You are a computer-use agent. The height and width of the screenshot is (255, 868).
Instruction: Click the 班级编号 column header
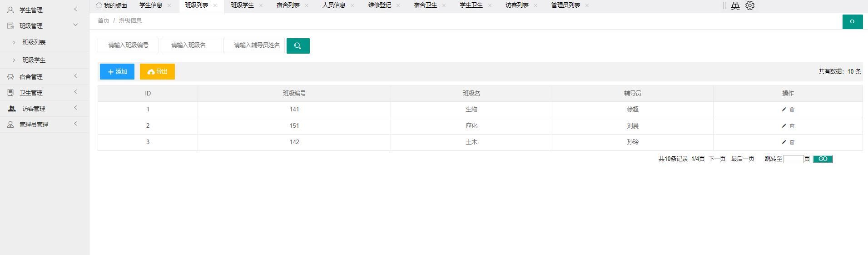pyautogui.click(x=294, y=93)
